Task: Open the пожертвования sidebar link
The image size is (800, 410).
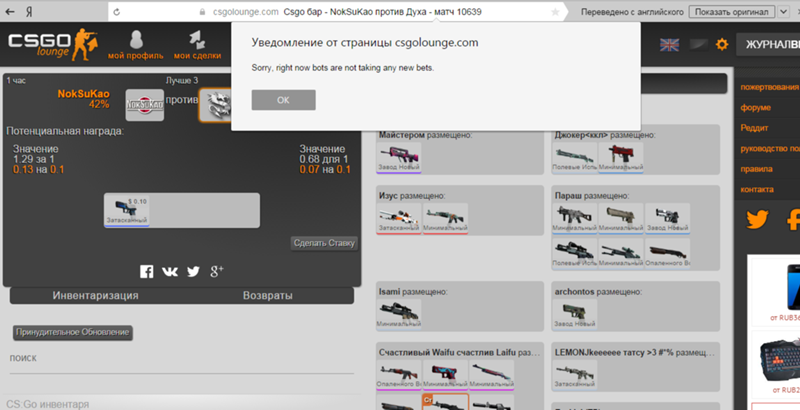Action: [x=769, y=87]
